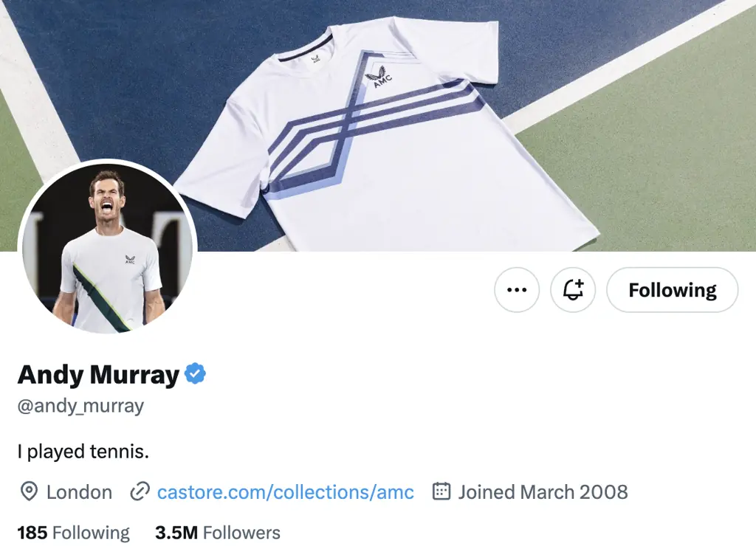
Task: Select the @andy_murray handle text
Action: point(80,406)
